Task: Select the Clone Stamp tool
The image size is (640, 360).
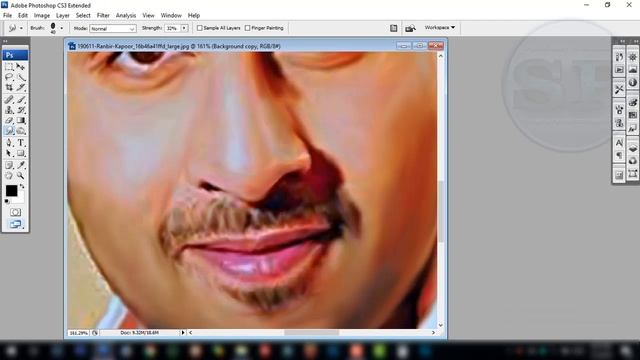Action: (x=9, y=110)
